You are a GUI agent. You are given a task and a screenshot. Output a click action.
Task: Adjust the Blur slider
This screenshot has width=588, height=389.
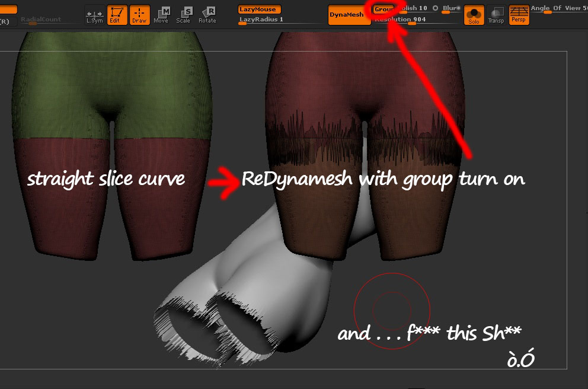point(452,9)
